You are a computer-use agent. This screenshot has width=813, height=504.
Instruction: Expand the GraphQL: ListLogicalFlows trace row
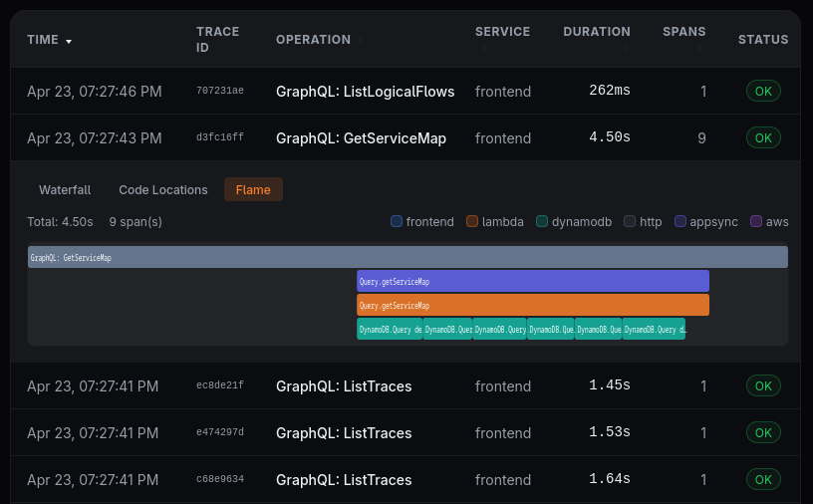(x=406, y=92)
